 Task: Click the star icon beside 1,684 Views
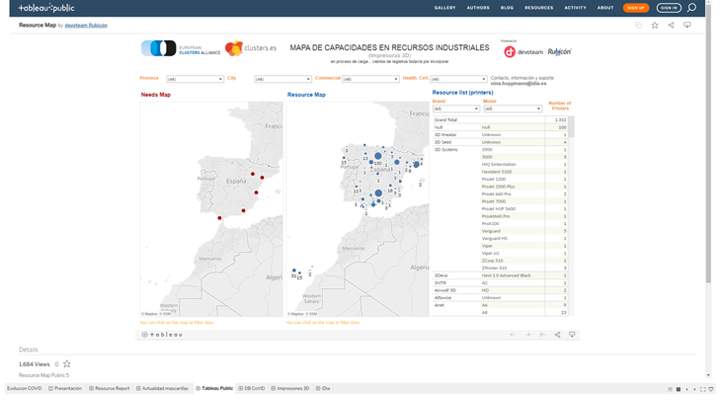67,364
